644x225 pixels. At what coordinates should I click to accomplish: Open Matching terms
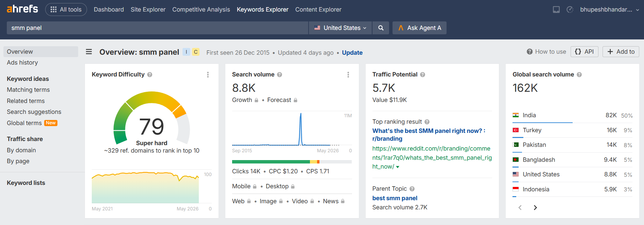pyautogui.click(x=28, y=90)
